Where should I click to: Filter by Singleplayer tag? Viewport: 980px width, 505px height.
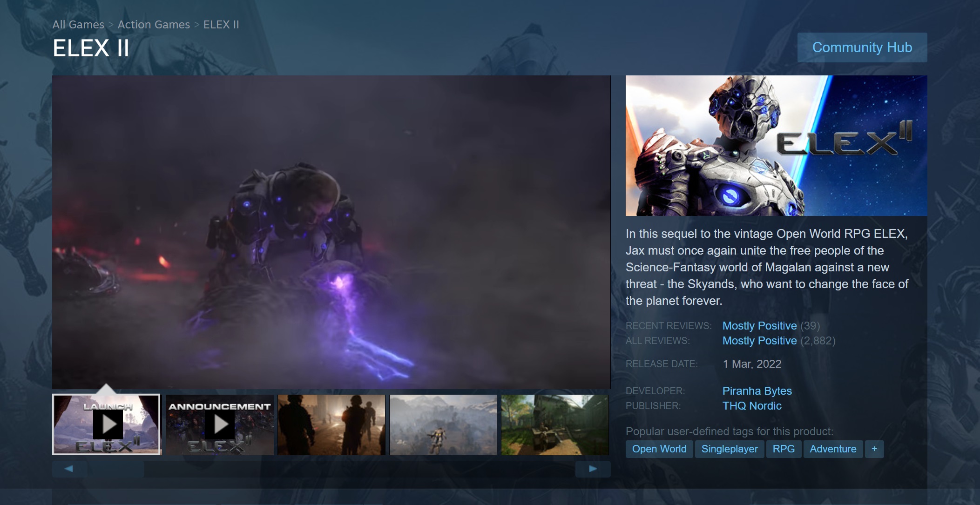[x=729, y=449]
